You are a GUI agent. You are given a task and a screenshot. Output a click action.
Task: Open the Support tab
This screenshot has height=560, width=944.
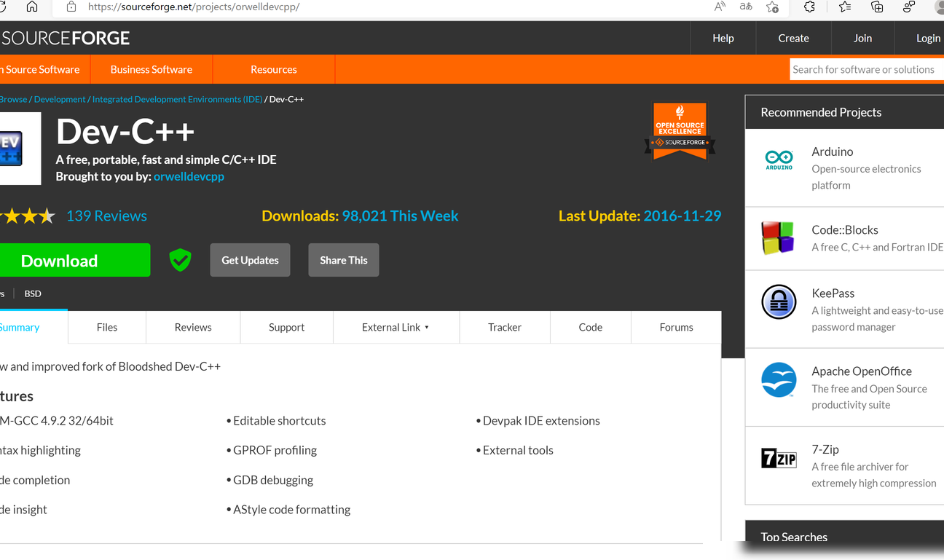tap(286, 327)
